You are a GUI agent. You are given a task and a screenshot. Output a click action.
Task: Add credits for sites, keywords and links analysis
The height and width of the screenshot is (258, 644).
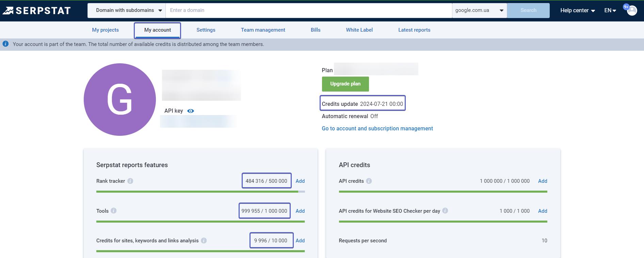[300, 241]
